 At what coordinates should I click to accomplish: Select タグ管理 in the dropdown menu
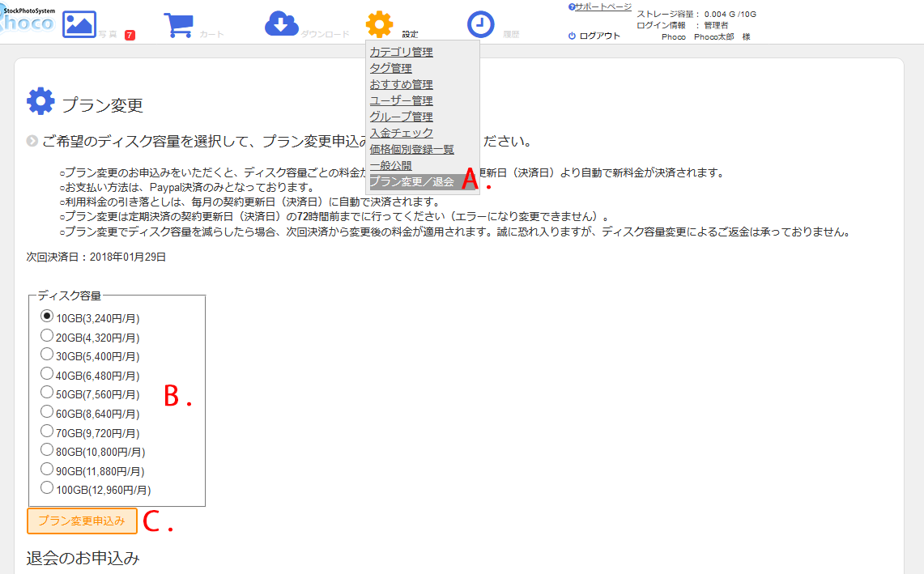click(390, 69)
